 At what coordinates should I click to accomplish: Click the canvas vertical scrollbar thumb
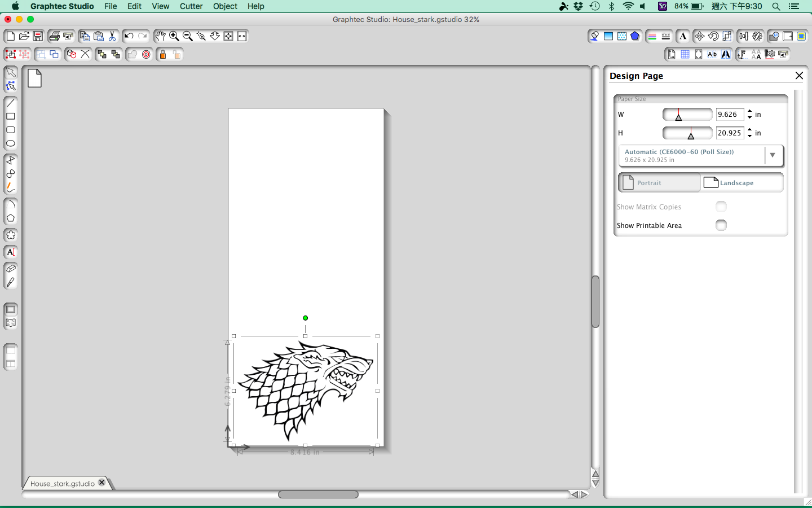pyautogui.click(x=595, y=301)
